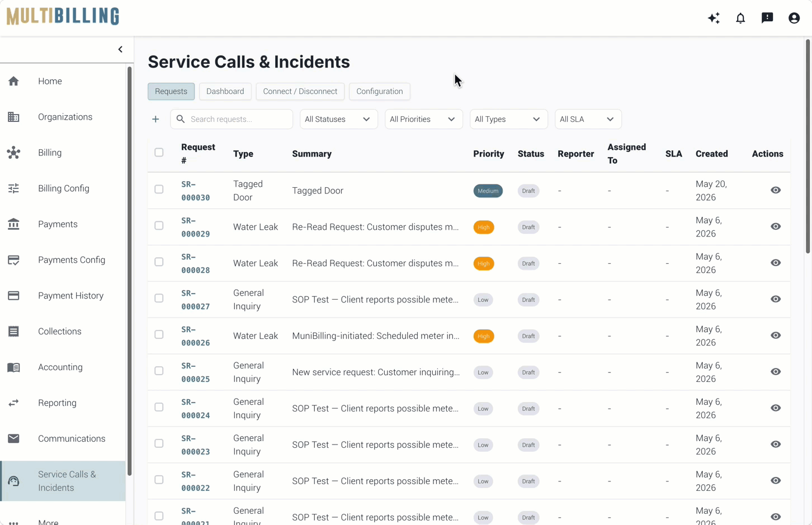This screenshot has height=525, width=812.
Task: Check the box for SR-000029
Action: click(159, 225)
